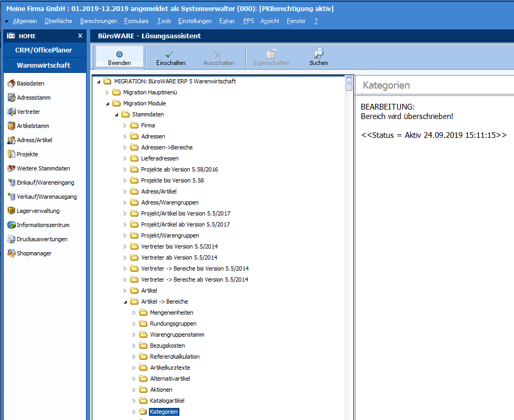Expand the Firma folder node
The width and height of the screenshot is (514, 420).
pyautogui.click(x=125, y=126)
